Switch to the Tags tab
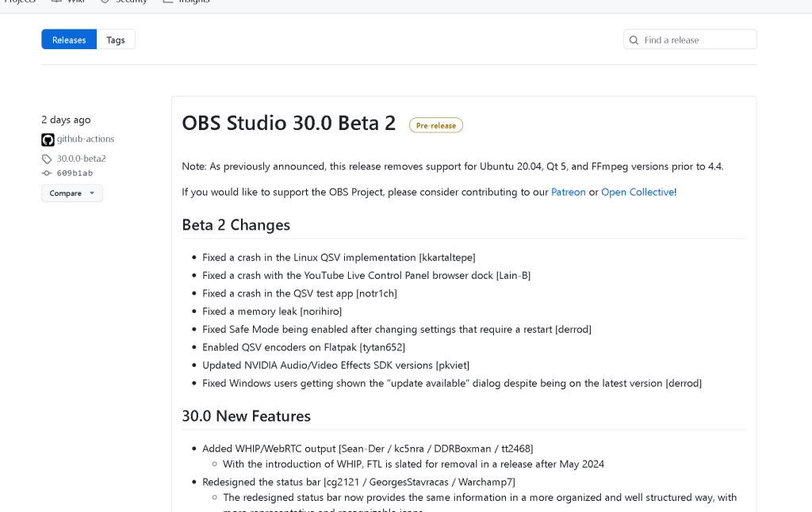 point(116,40)
